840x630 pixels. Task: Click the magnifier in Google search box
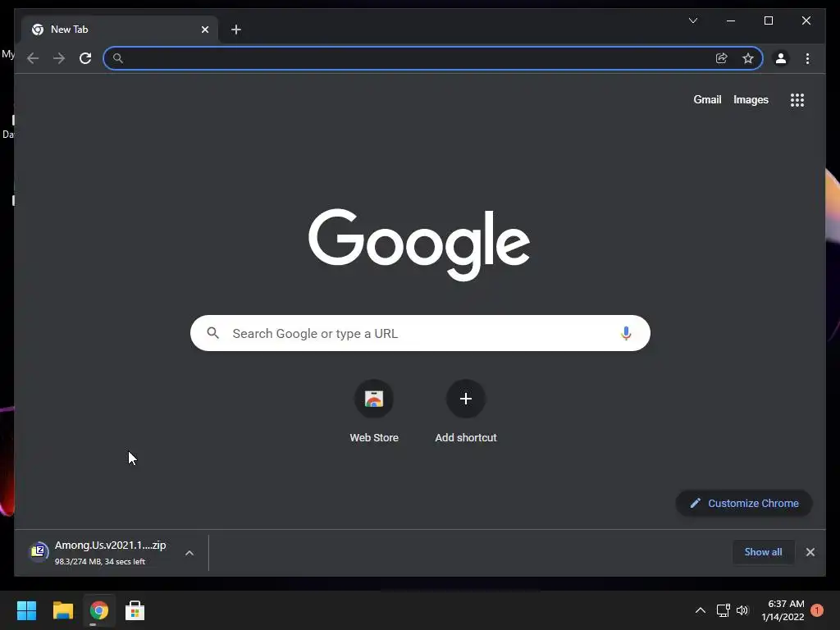click(x=212, y=333)
